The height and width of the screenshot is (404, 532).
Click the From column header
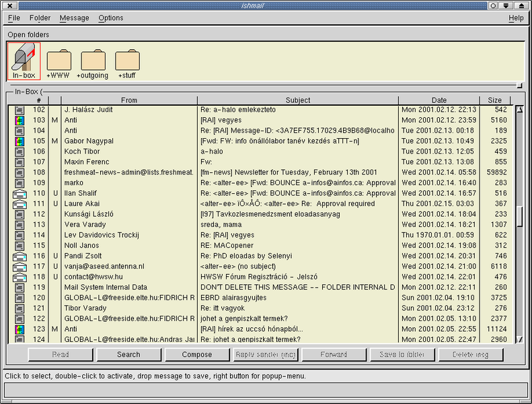129,100
